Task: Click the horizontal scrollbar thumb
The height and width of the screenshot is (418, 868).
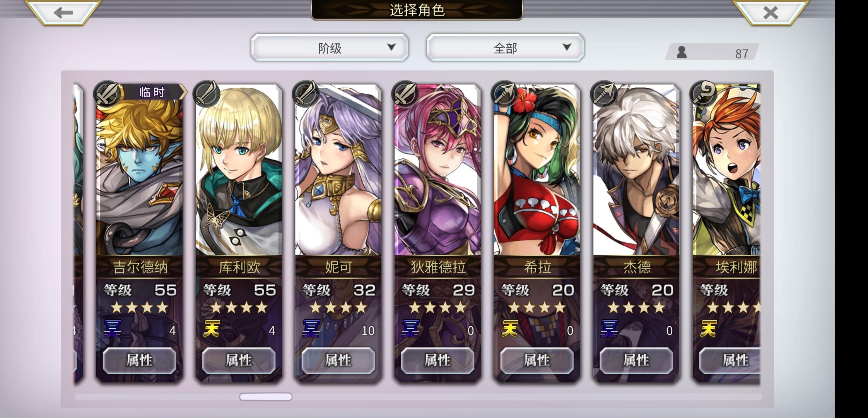Action: [x=266, y=397]
